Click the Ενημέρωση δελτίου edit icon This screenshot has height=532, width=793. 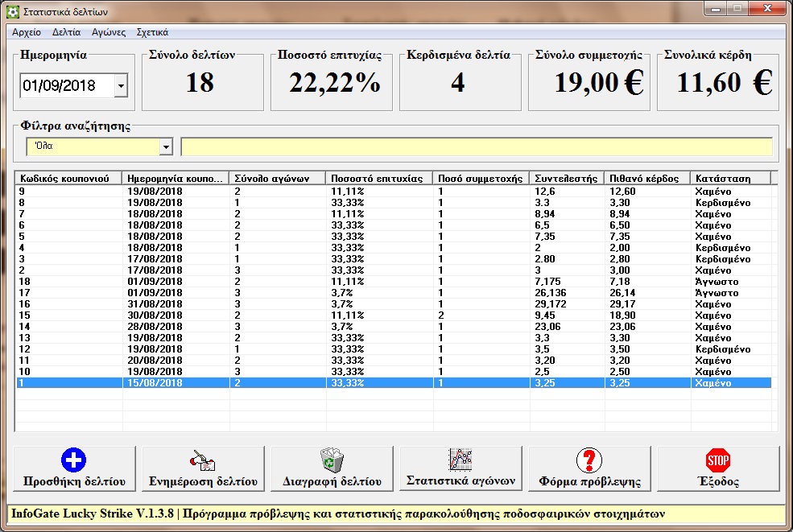[x=203, y=460]
